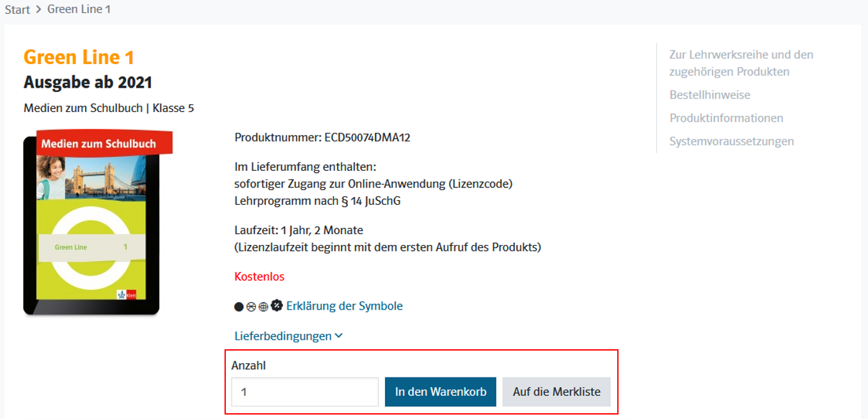Navigate to Produktinformationen in sidebar
This screenshot has height=419, width=868.
(x=726, y=118)
